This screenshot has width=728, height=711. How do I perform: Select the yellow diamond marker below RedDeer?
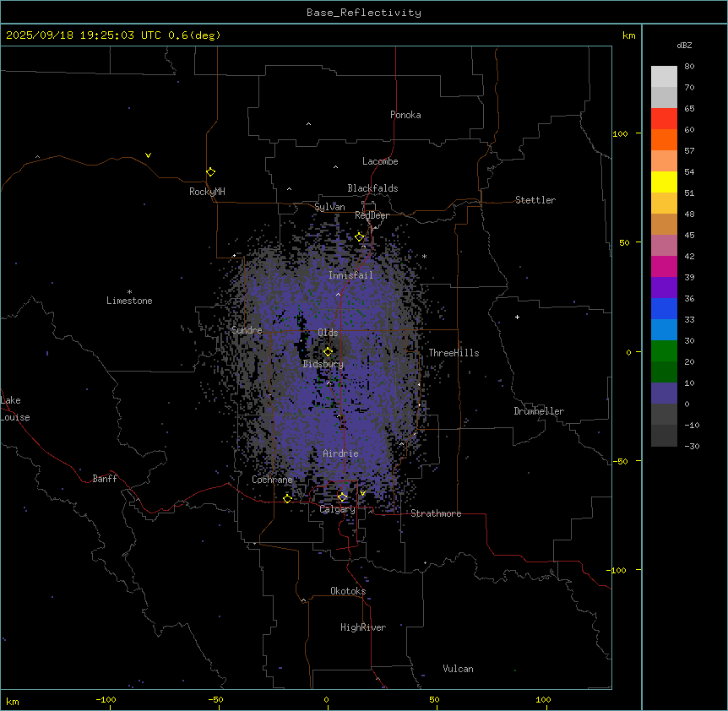click(x=359, y=237)
